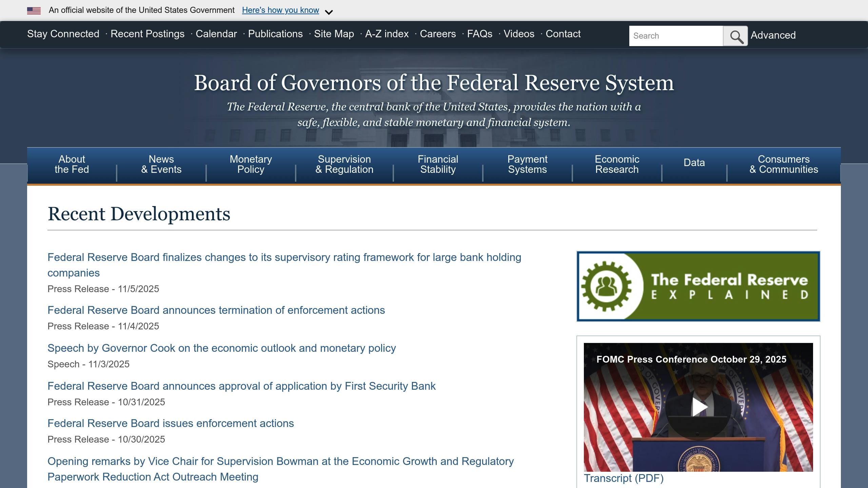Visit the A-Z index
This screenshot has width=868, height=488.
(387, 34)
